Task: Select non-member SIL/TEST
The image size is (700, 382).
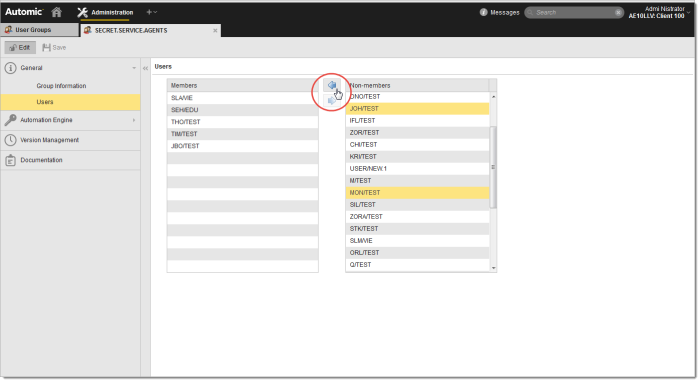Action: click(x=417, y=205)
